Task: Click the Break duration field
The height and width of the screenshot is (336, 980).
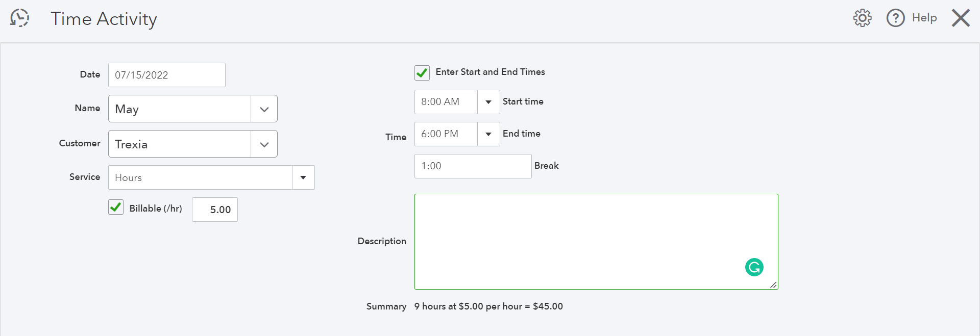Action: tap(473, 166)
